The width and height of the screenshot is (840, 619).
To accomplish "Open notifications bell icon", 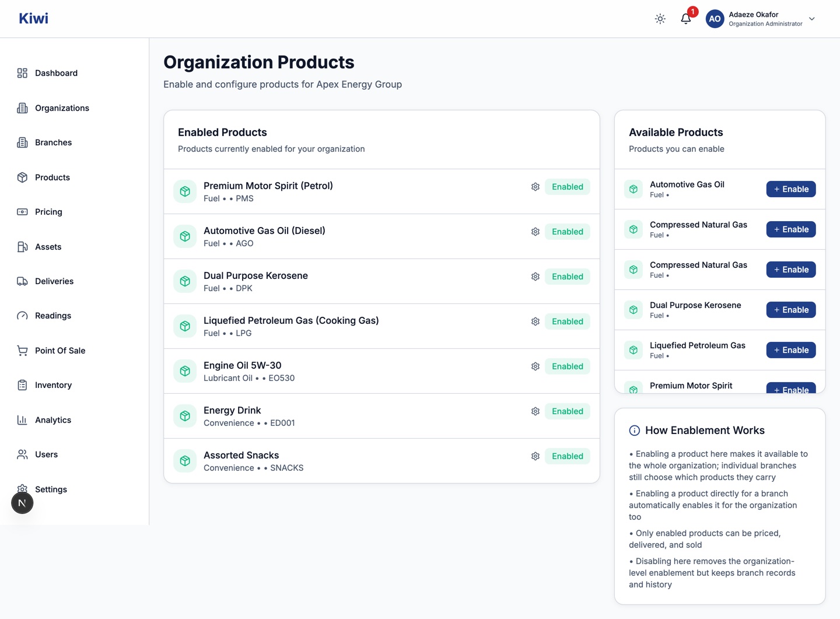I will [x=686, y=19].
